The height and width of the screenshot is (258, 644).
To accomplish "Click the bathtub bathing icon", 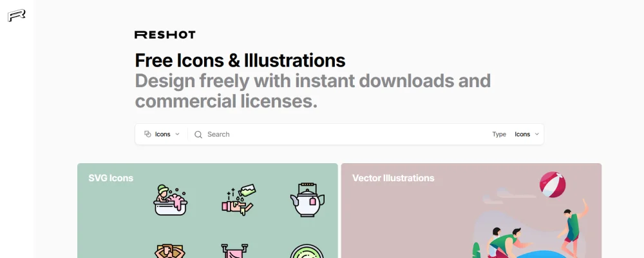I will tap(170, 200).
